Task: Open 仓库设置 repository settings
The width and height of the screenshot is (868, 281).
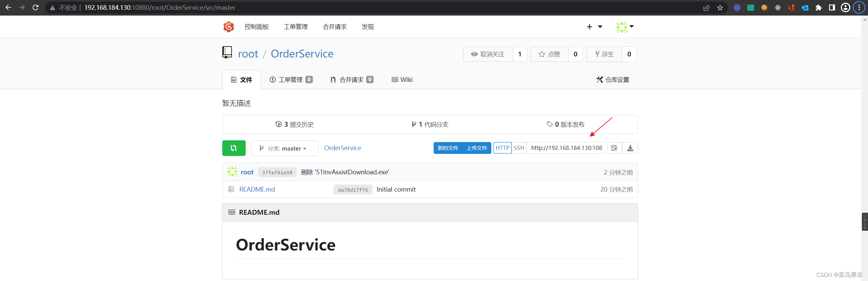Action: pyautogui.click(x=613, y=80)
